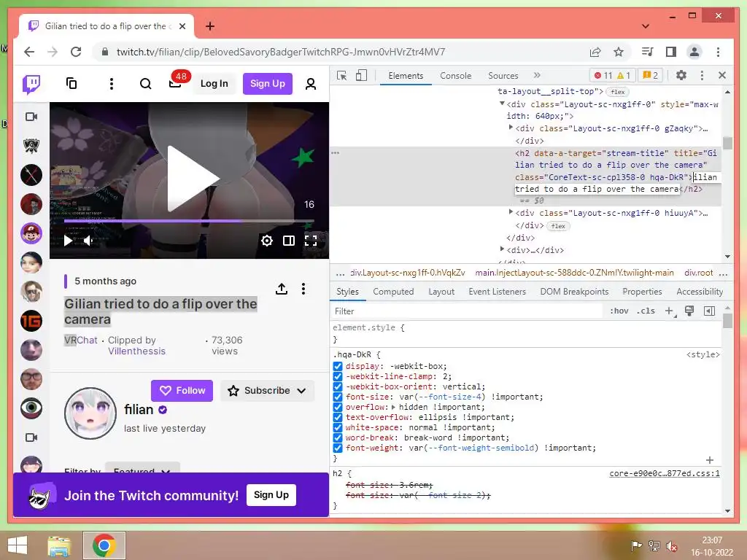This screenshot has width=747, height=560.
Task: Click the user profile icon beside Sign Up
Action: click(311, 84)
